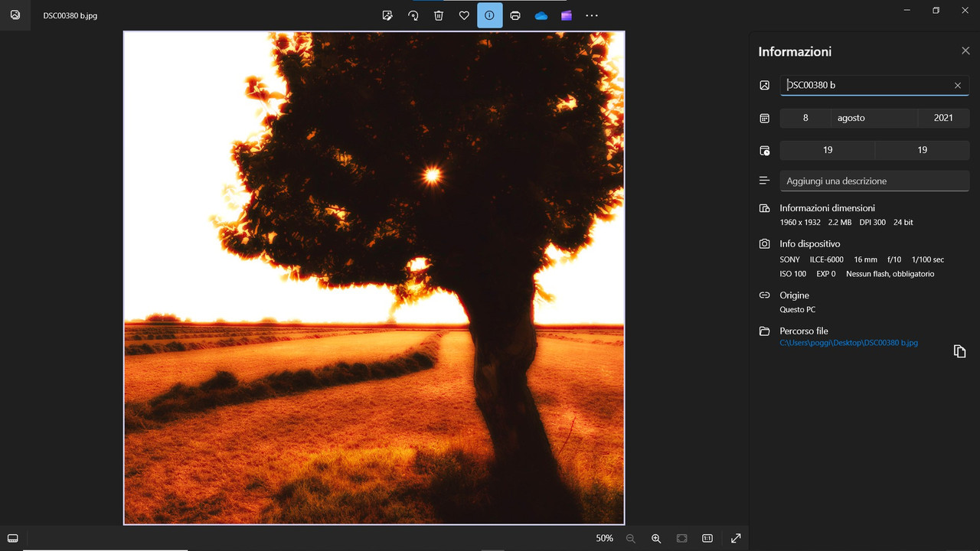Show image at actual size 1:1

click(x=707, y=538)
